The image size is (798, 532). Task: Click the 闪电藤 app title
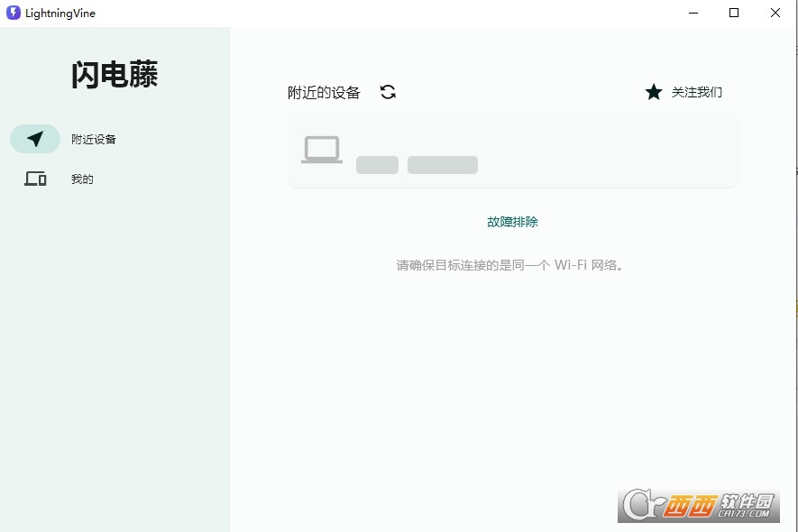115,74
